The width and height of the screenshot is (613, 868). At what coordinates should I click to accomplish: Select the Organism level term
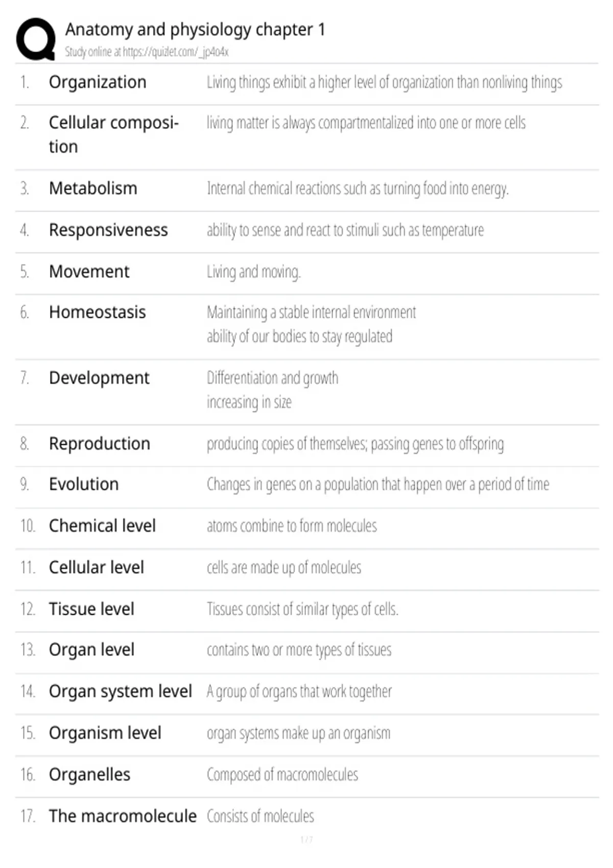(x=105, y=733)
